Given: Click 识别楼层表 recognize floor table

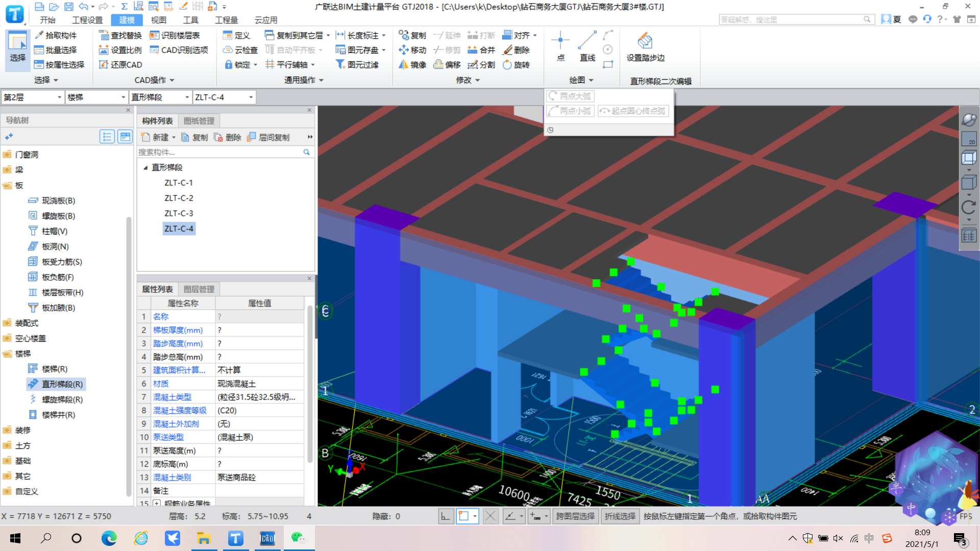Looking at the screenshot, I should (x=175, y=35).
